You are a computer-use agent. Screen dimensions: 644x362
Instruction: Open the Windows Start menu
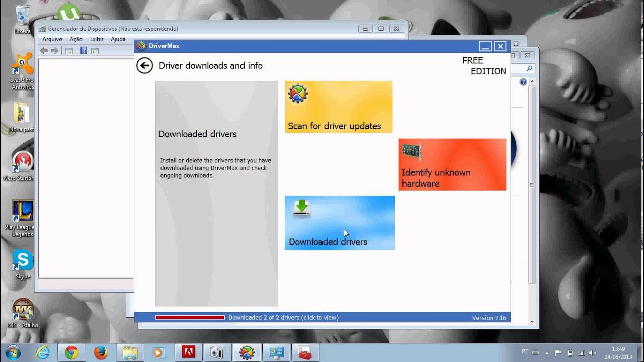coord(12,352)
